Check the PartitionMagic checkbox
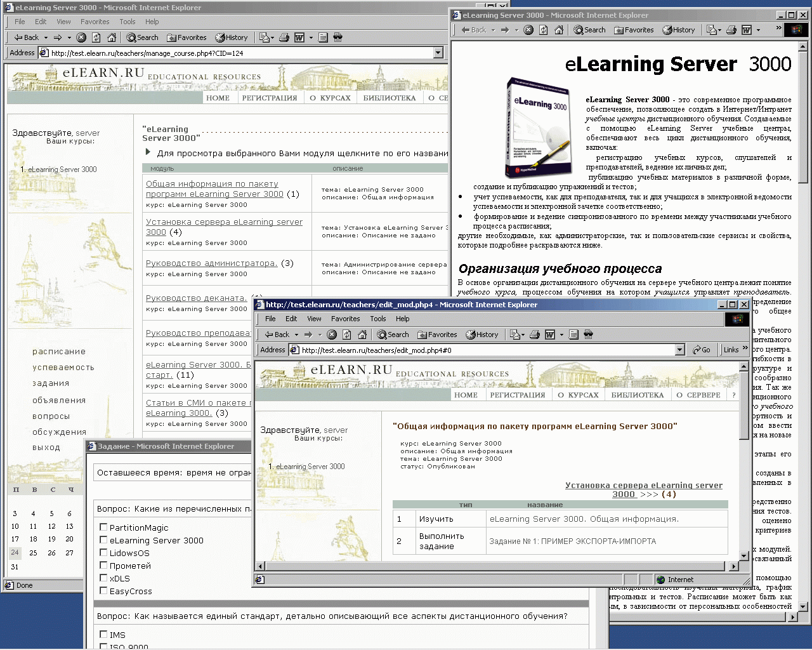Image resolution: width=812 pixels, height=650 pixels. pos(103,527)
